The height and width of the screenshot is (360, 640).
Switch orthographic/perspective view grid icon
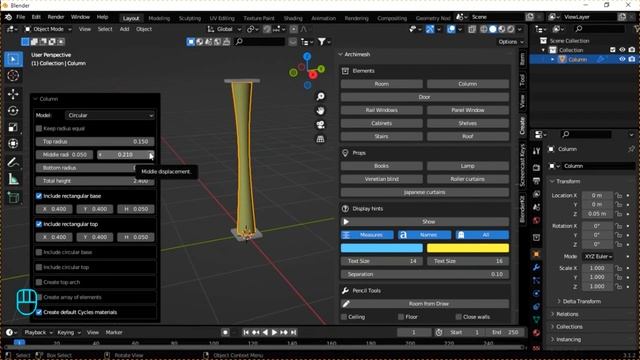(320, 139)
